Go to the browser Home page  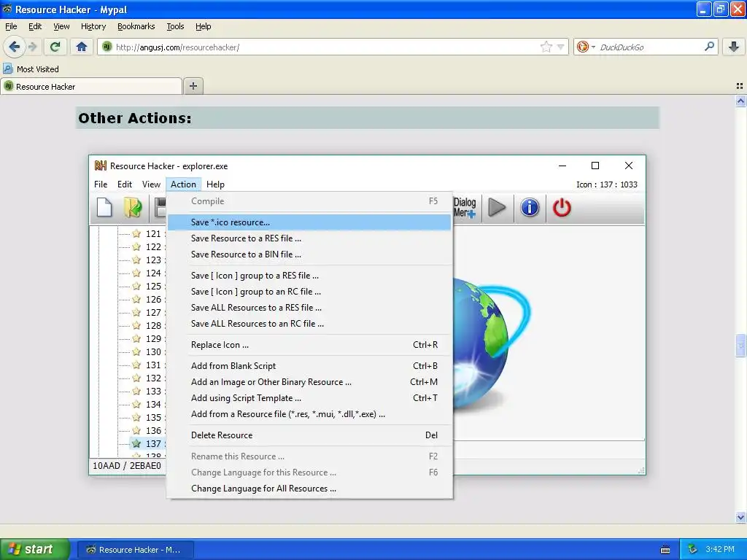click(82, 47)
